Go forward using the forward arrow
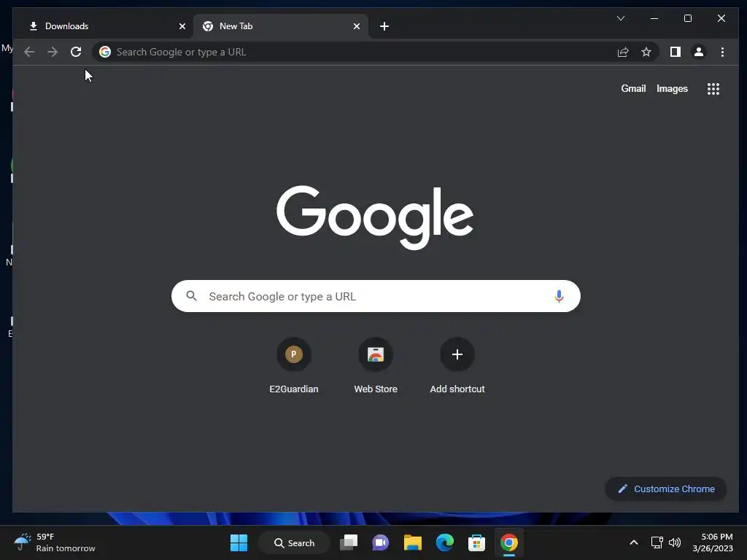This screenshot has width=747, height=560. click(53, 52)
